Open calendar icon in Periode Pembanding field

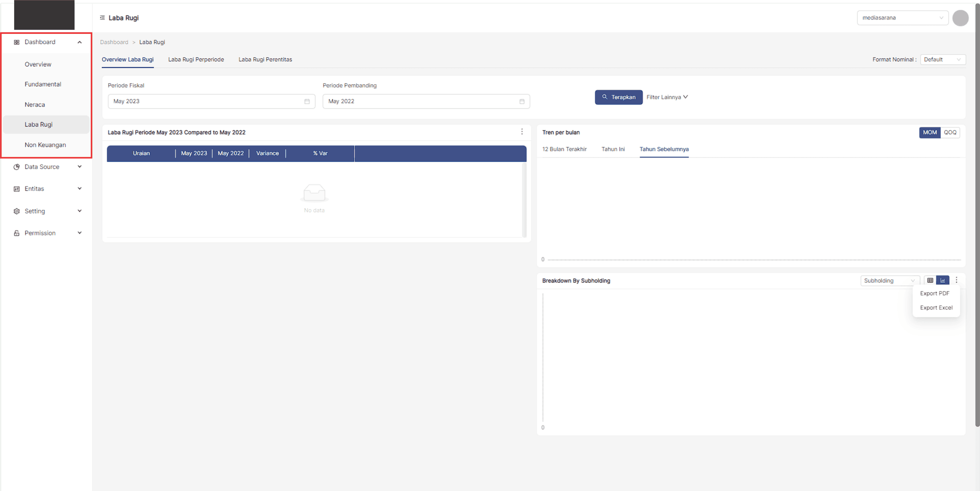(522, 101)
